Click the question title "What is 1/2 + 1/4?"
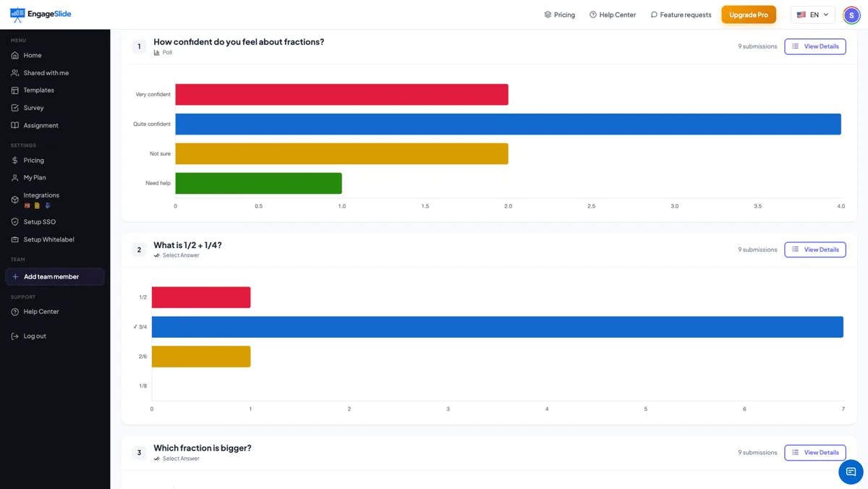The image size is (868, 489). click(187, 245)
